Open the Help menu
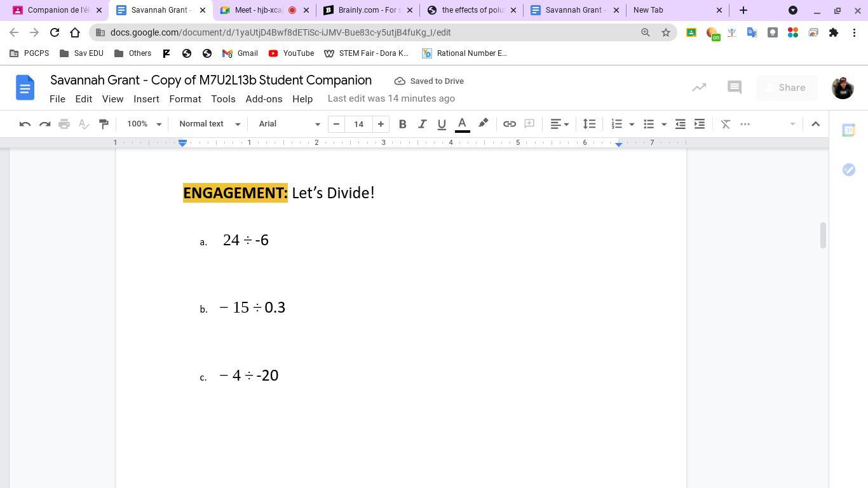868x488 pixels. 302,99
